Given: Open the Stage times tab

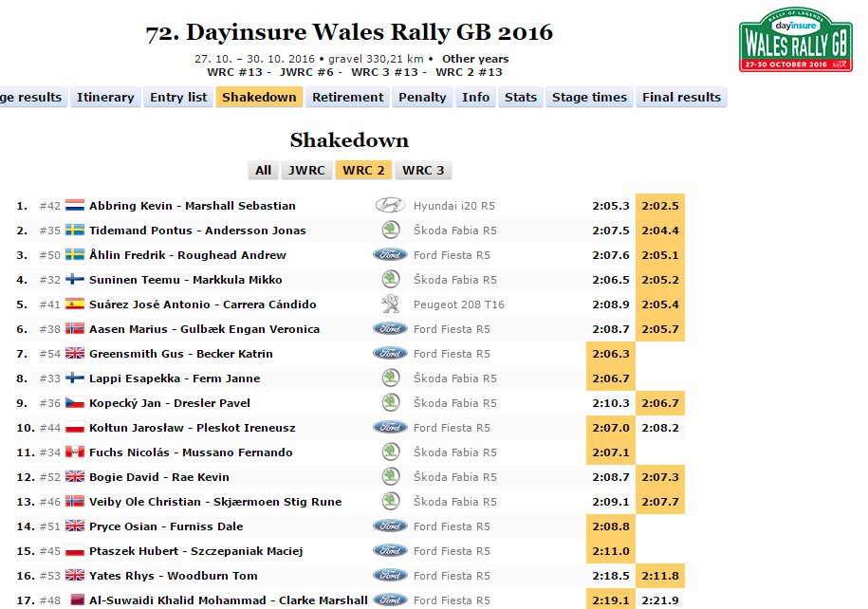Looking at the screenshot, I should tap(589, 97).
